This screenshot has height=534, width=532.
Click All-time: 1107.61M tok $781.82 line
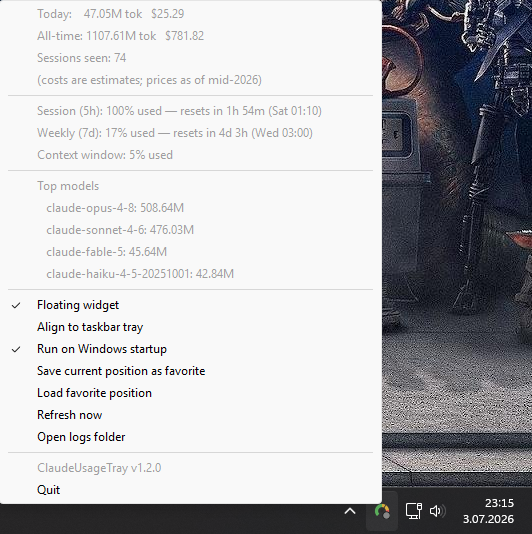click(x=191, y=36)
